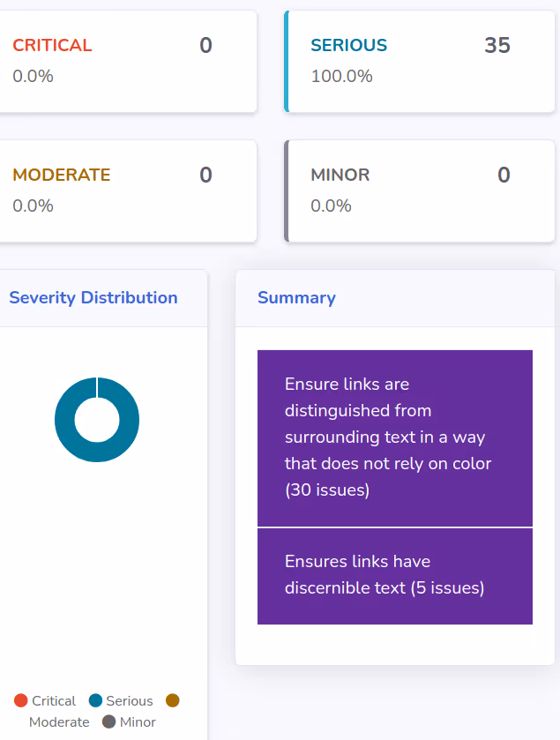
Task: Click the MODERATE severity card
Action: pyautogui.click(x=129, y=191)
